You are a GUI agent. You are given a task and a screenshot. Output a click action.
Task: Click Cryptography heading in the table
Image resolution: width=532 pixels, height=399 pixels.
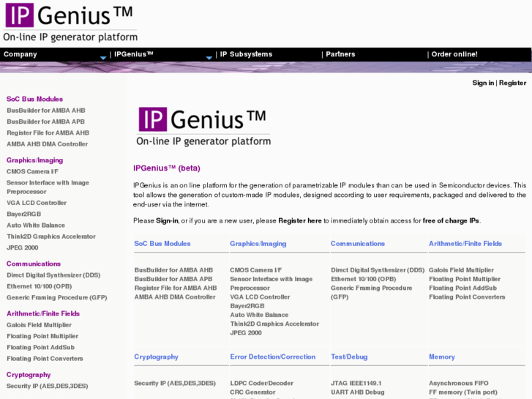point(156,357)
